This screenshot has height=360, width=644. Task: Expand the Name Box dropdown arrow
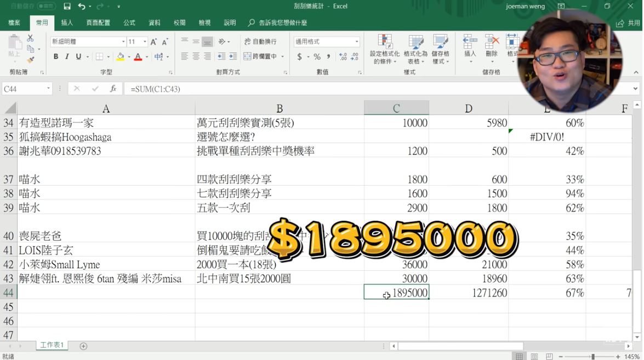(x=48, y=89)
